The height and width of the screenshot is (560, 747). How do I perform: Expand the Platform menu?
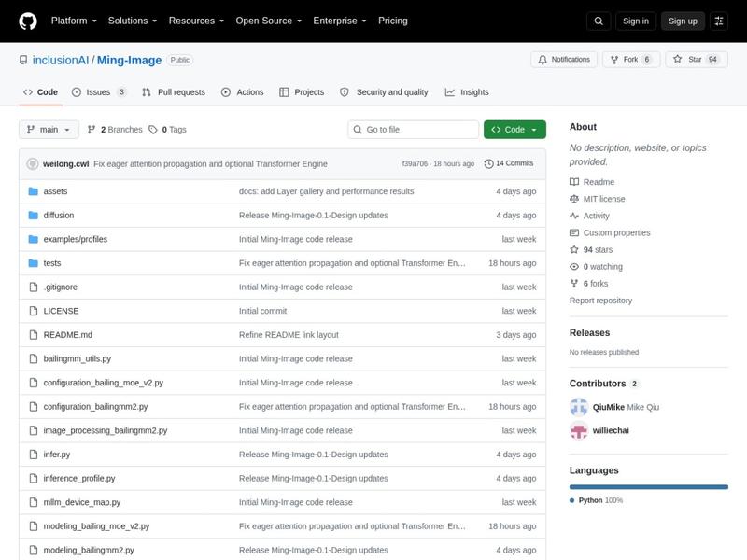pos(74,21)
